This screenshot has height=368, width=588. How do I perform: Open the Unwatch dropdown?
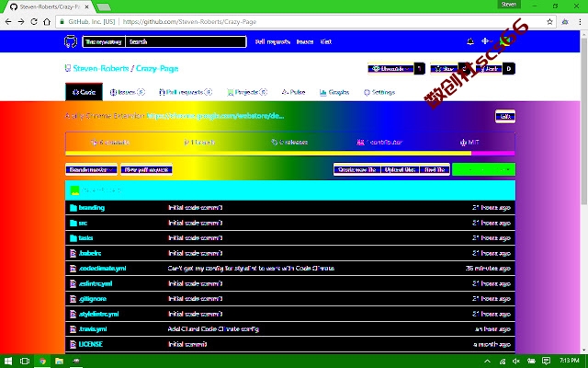pyautogui.click(x=390, y=69)
